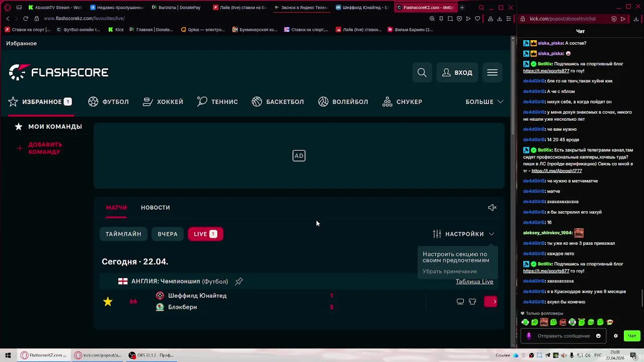Click Добавить команду in sidebar
This screenshot has height=362, width=644.
(40, 148)
